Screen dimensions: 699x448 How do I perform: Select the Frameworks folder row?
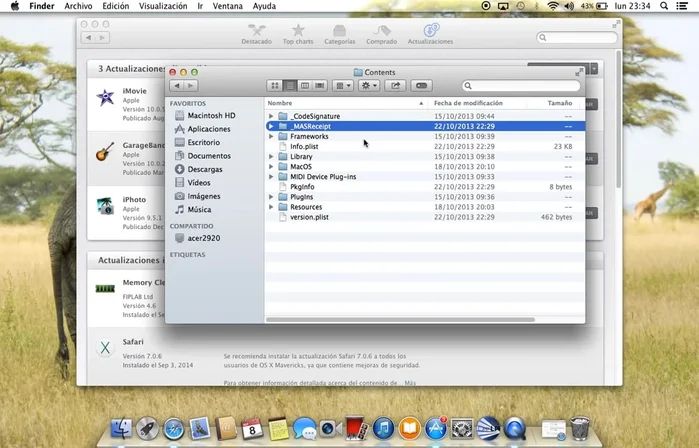click(425, 136)
